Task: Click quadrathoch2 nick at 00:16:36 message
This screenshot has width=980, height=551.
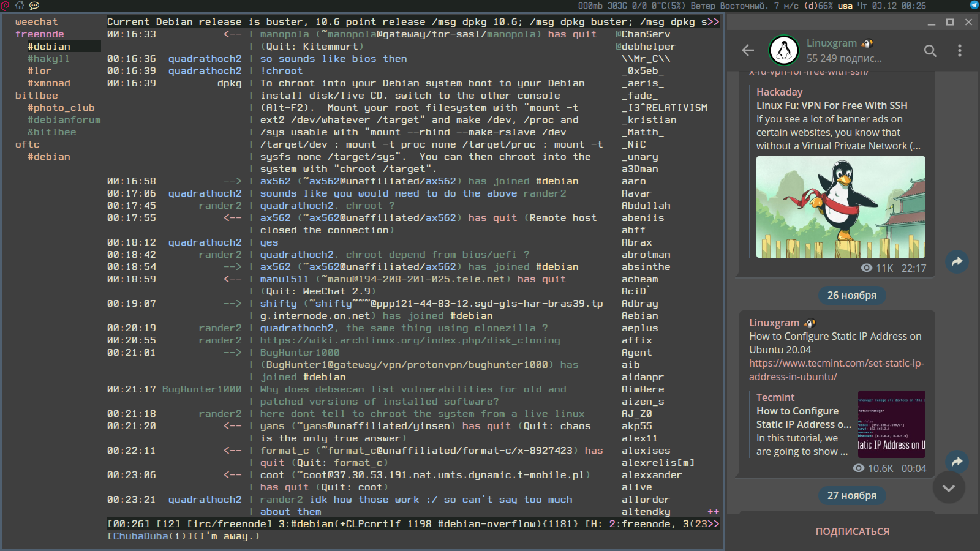Action: coord(205,59)
